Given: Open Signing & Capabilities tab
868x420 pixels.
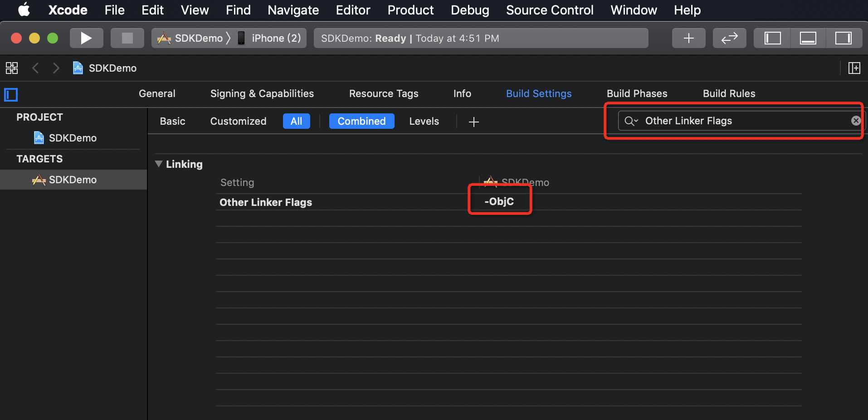Looking at the screenshot, I should pyautogui.click(x=262, y=93).
